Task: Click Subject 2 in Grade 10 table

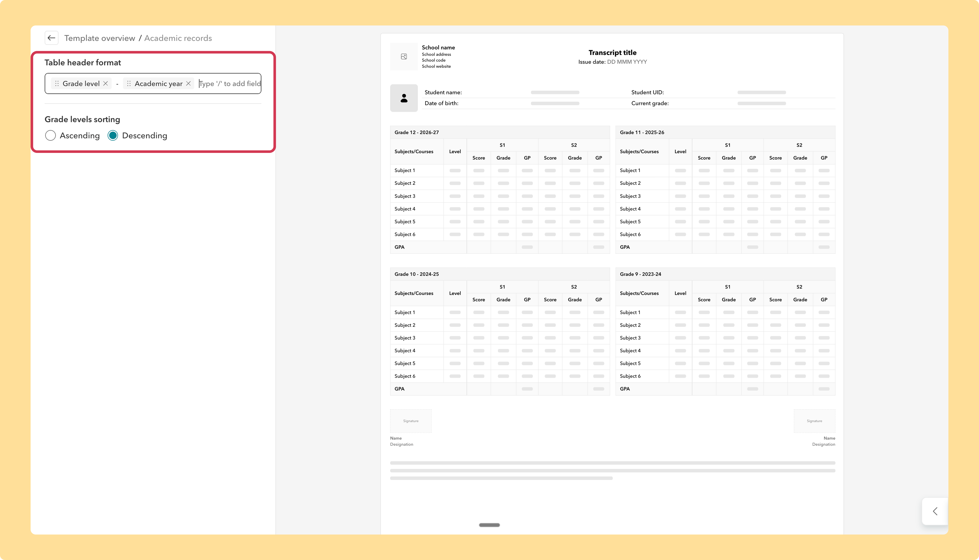Action: tap(405, 325)
